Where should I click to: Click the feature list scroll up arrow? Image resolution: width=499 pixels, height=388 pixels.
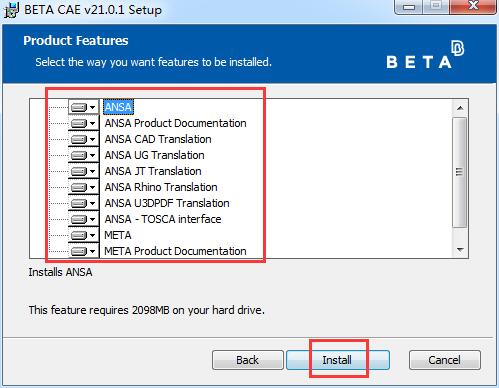click(x=460, y=108)
